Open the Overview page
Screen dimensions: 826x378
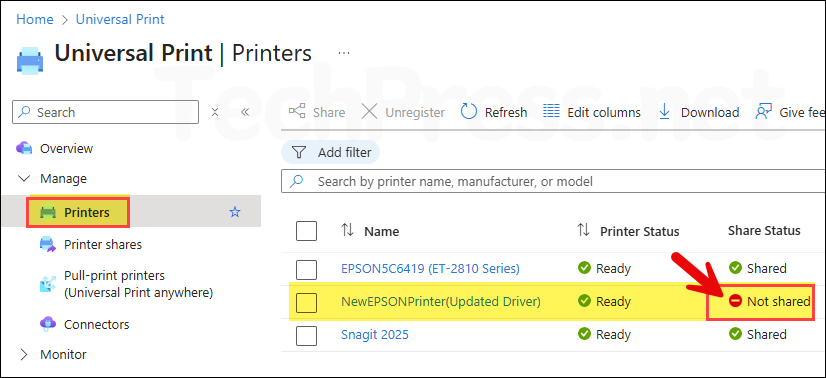coord(66,148)
